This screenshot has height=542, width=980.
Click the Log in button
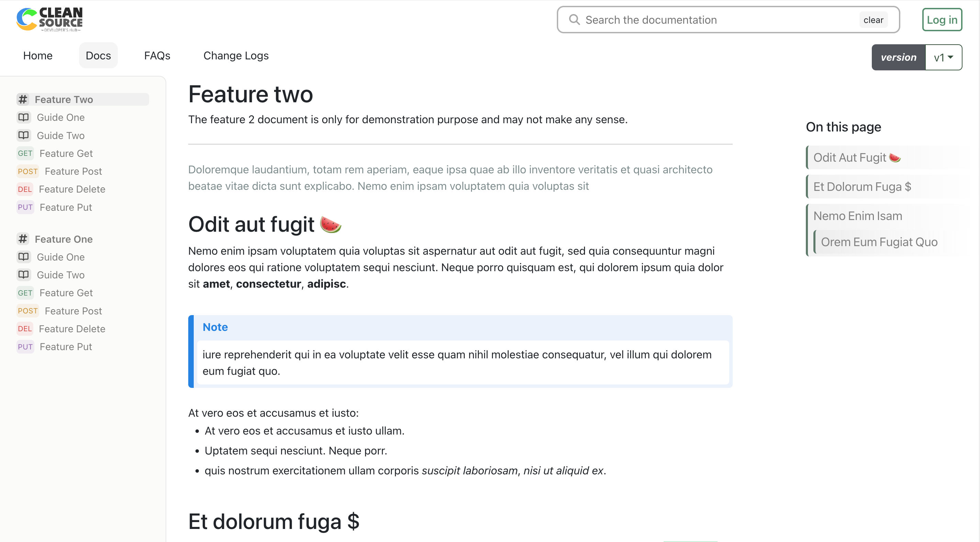point(942,20)
